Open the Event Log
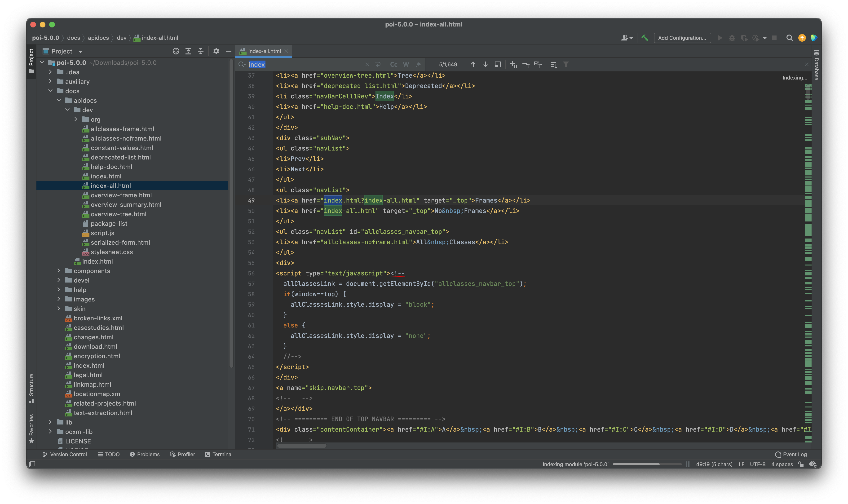The image size is (848, 504). (791, 454)
